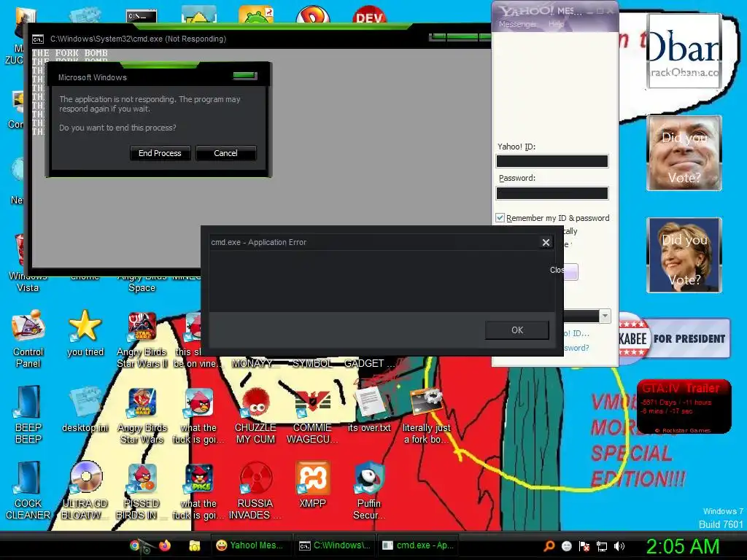Click the cmd.exe window title icon
Viewport: 747px width, 560px height.
38,39
